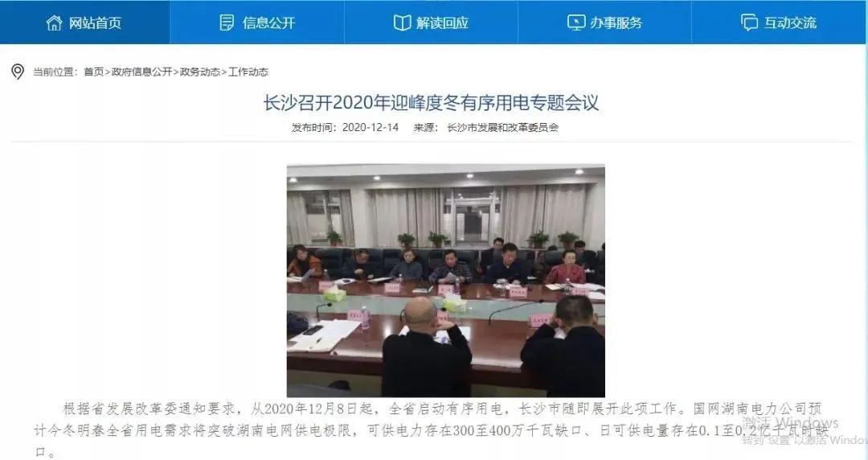Click the home icon beside 网站首页
Screen dimensions: 868x460
(x=55, y=23)
